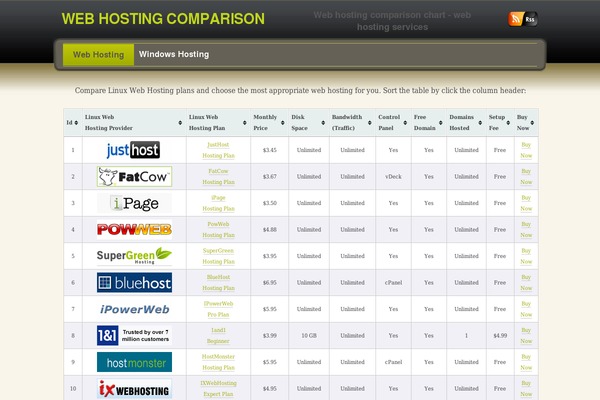The width and height of the screenshot is (600, 400).
Task: Open the FatCow Hosting Plan link
Action: [x=218, y=176]
